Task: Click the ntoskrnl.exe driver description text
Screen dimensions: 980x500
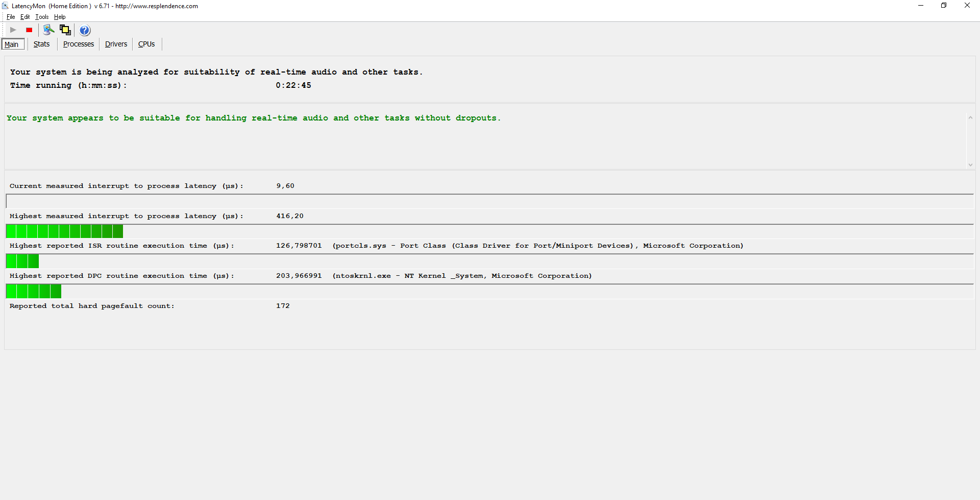Action: (x=462, y=276)
